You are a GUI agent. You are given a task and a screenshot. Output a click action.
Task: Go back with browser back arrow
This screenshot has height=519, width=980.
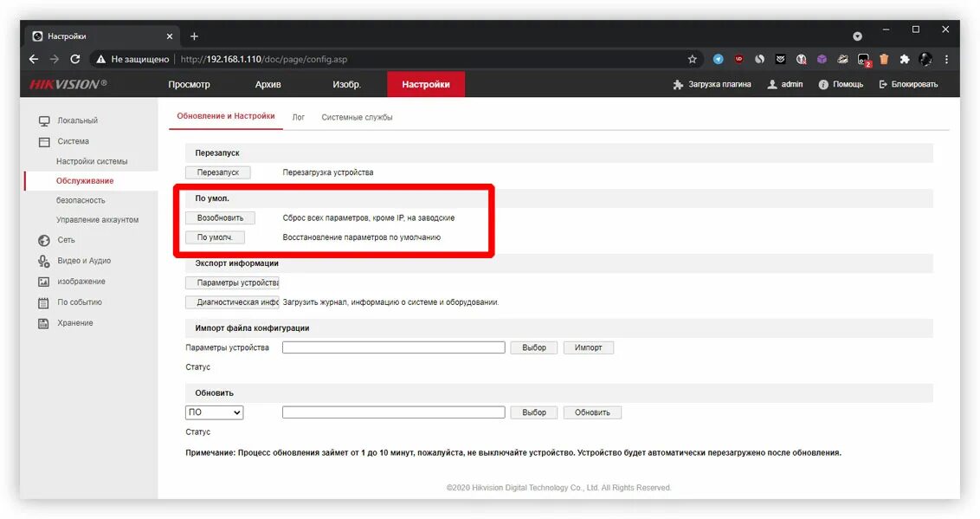point(34,59)
